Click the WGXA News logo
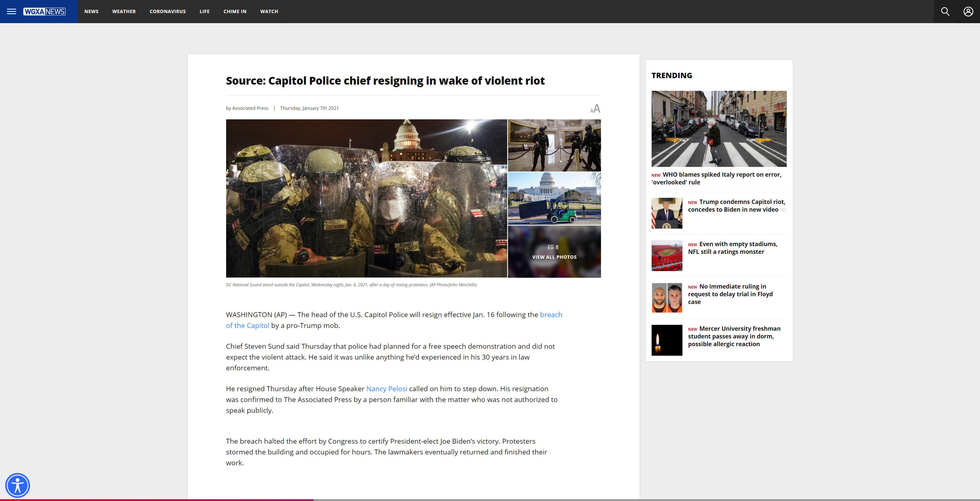Image resolution: width=980 pixels, height=501 pixels. pyautogui.click(x=44, y=11)
